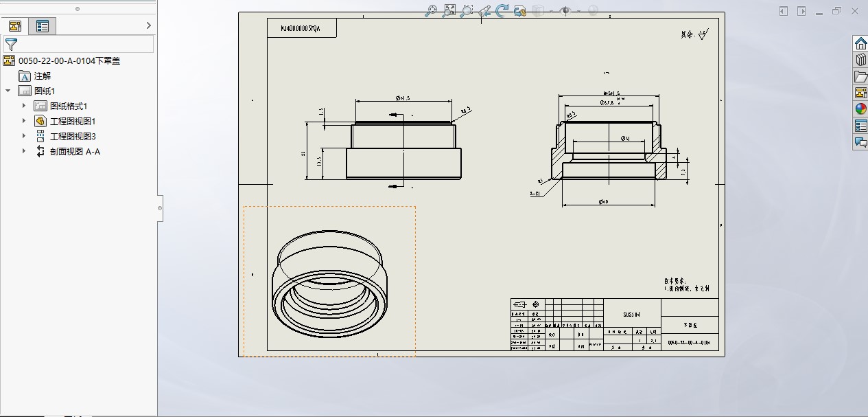The height and width of the screenshot is (417, 868).
Task: Open SOLIDWORKS Resources home tab
Action: 860,43
